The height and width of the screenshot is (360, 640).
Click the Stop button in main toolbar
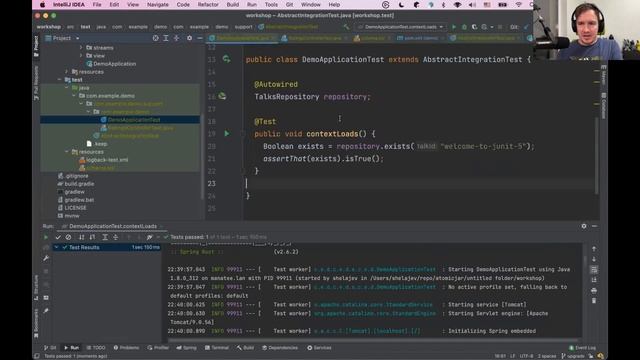(500, 27)
